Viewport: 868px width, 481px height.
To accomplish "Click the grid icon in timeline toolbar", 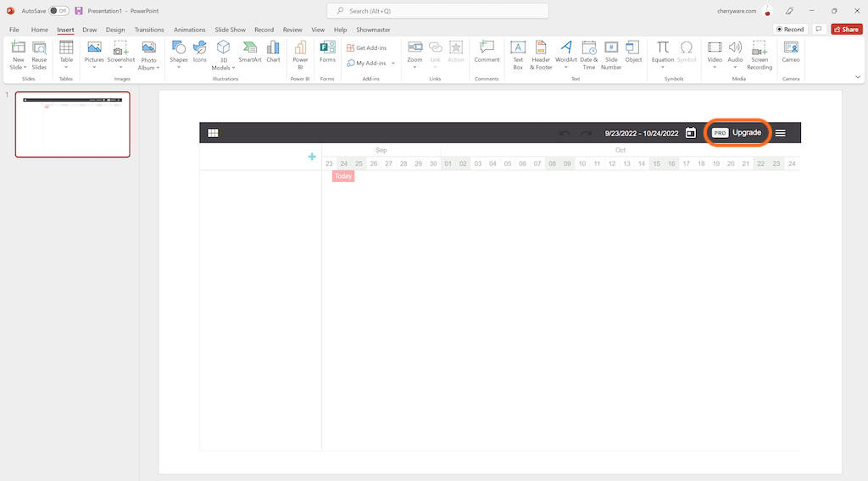I will (213, 133).
